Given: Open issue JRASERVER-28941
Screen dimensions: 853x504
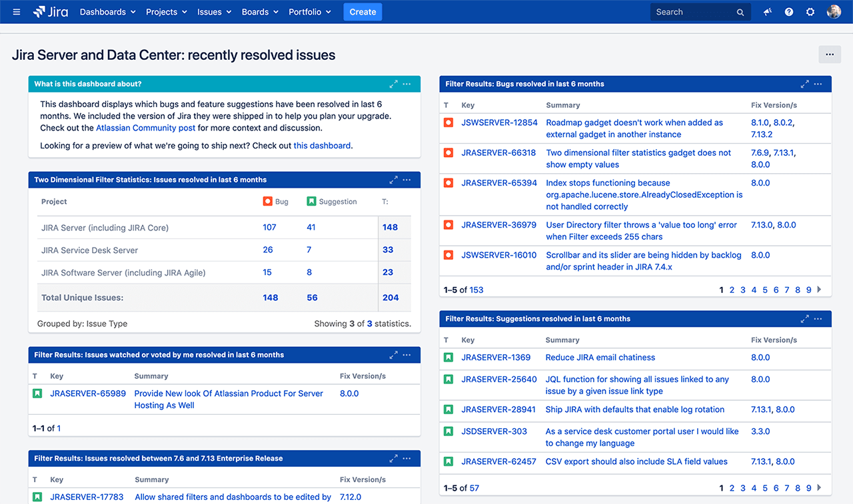Looking at the screenshot, I should click(x=498, y=409).
